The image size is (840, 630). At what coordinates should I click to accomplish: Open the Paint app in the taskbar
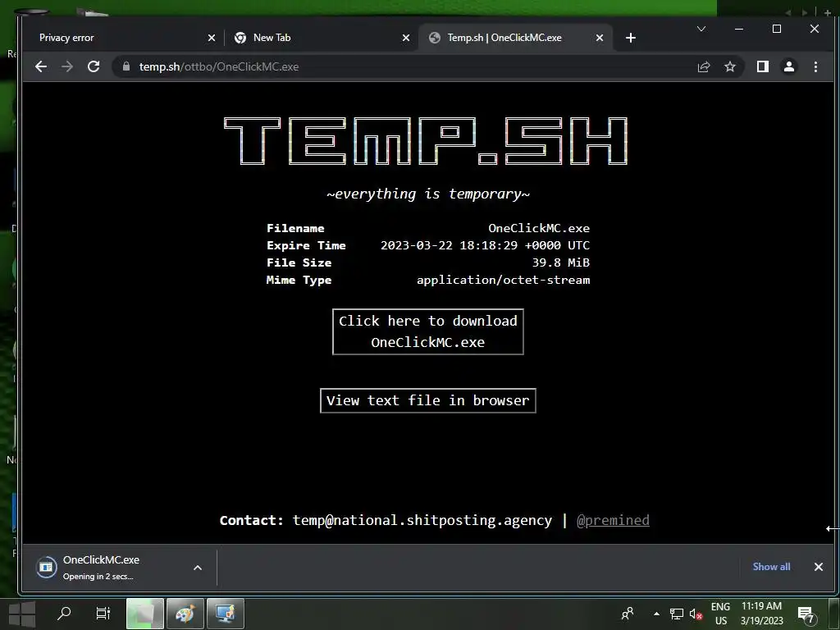click(185, 614)
